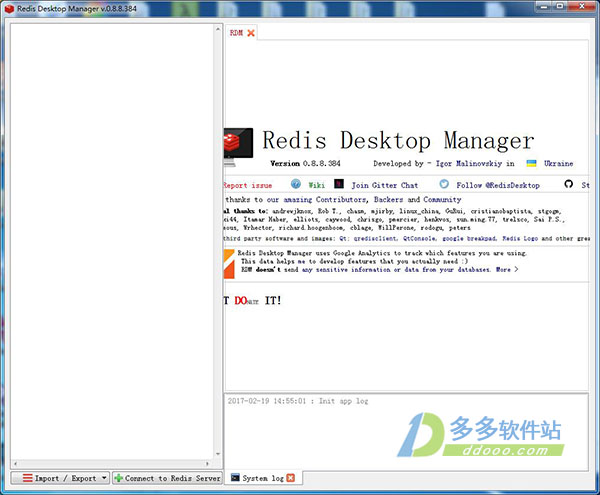The image size is (600, 495).
Task: Click the connections tree scroll-down arrow
Action: [x=218, y=454]
